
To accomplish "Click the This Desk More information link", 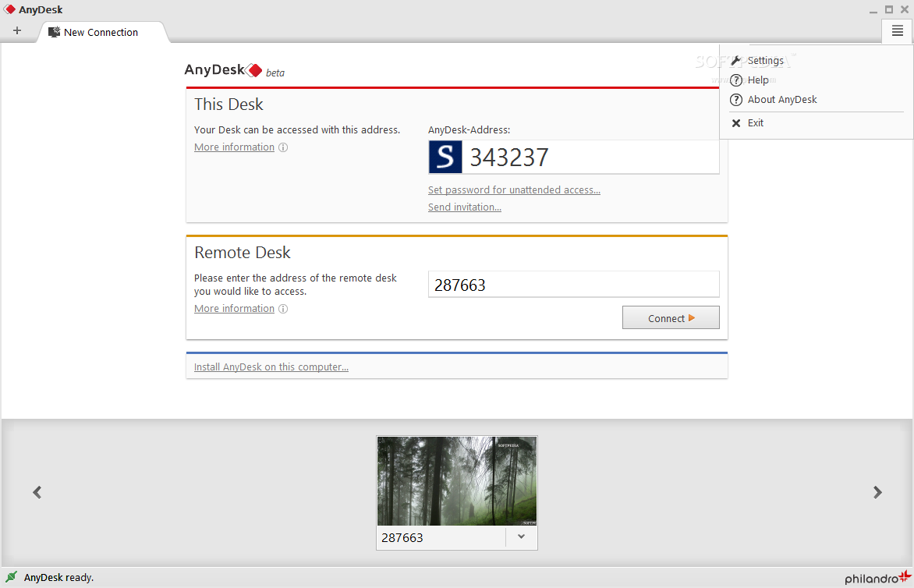I will tap(234, 147).
